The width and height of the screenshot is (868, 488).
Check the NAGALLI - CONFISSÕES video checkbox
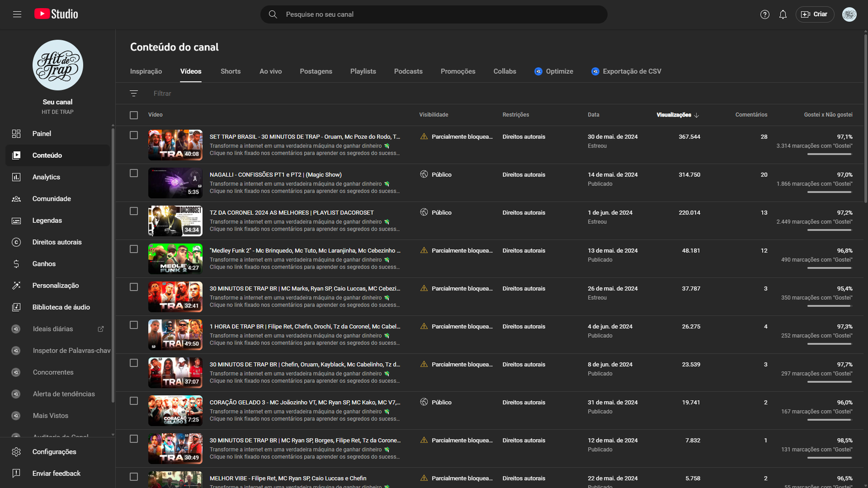click(134, 174)
